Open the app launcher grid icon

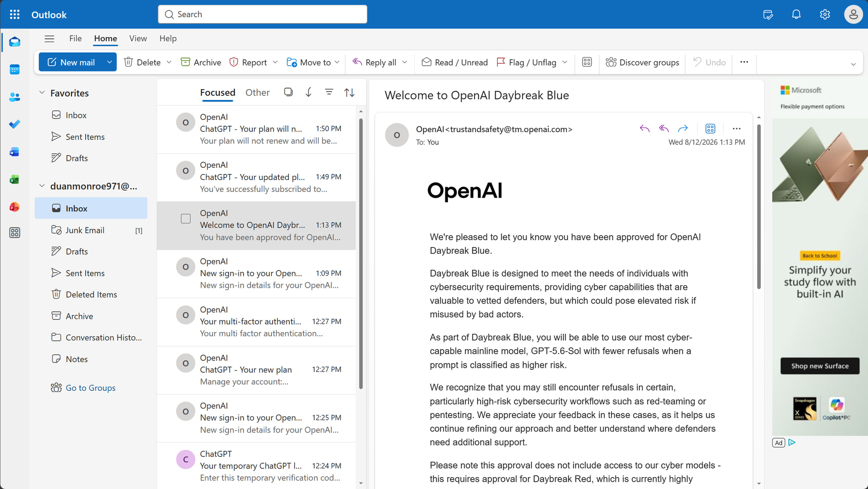(14, 14)
